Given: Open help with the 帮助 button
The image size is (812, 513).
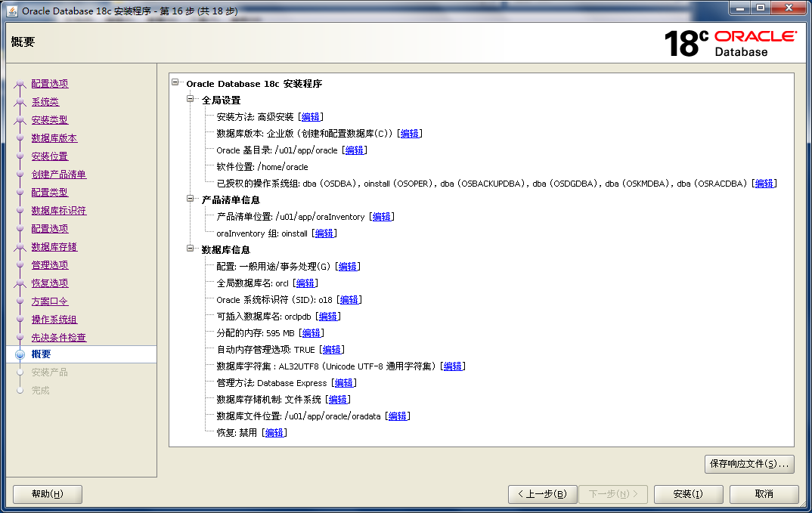Looking at the screenshot, I should tap(47, 494).
